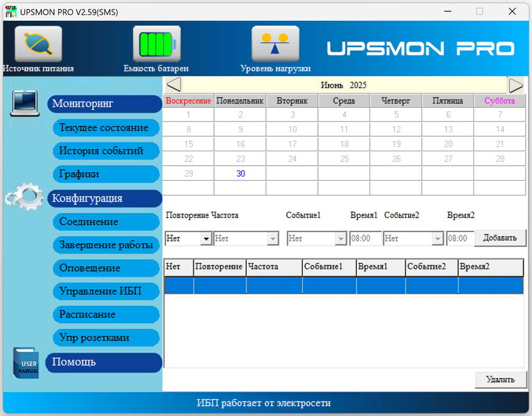Expand the Повторение dropdown
The image size is (532, 416).
click(206, 238)
